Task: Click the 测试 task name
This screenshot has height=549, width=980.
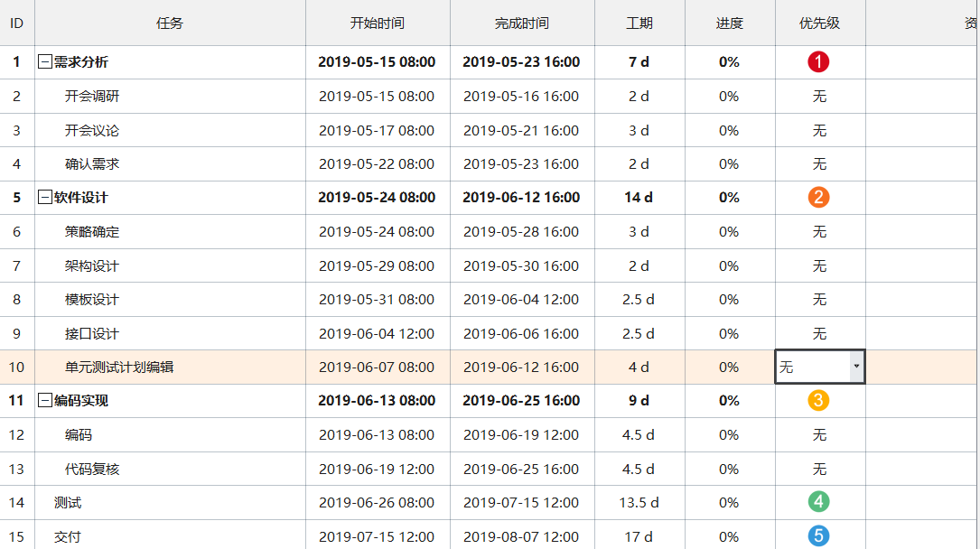Action: [68, 503]
